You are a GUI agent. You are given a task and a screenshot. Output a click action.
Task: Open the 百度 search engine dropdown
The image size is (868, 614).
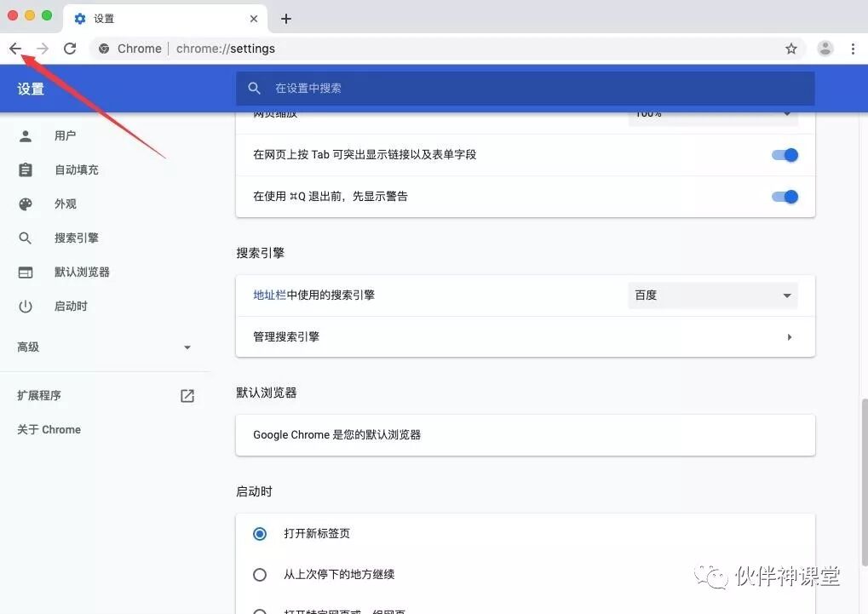click(x=713, y=296)
